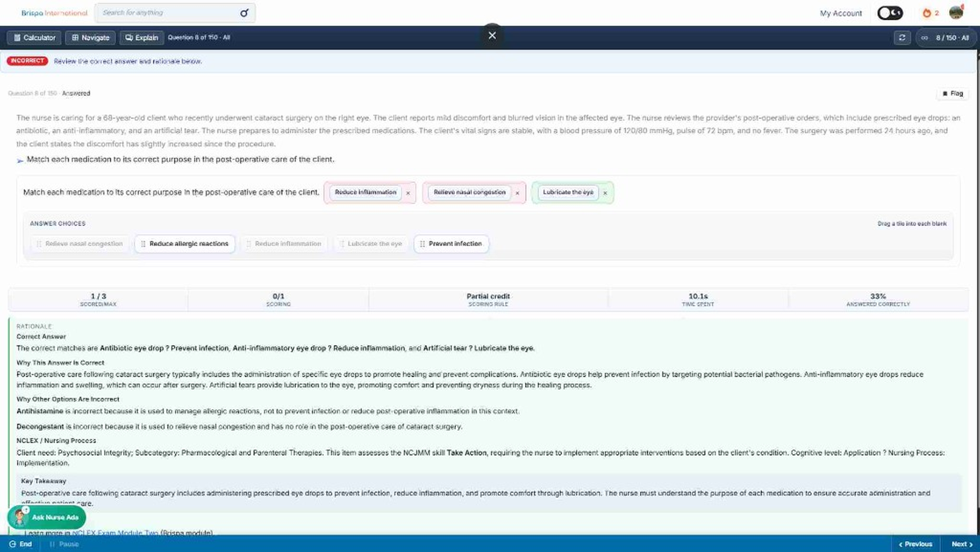Image resolution: width=980 pixels, height=552 pixels.
Task: Open My Account
Action: point(841,13)
